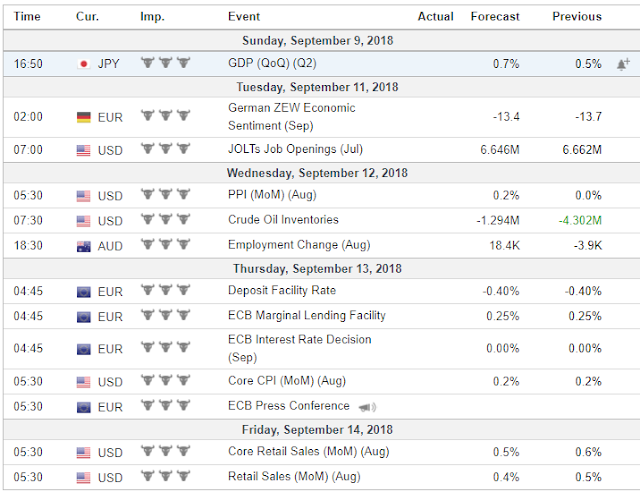Click the importance bulls in the Core CPI row
Image resolution: width=640 pixels, height=492 pixels.
pyautogui.click(x=164, y=382)
